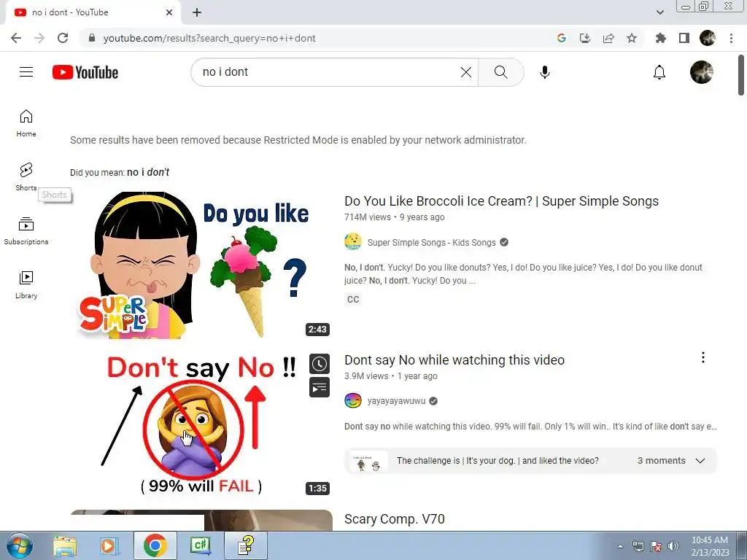Click Chrome icon in taskbar
The image size is (747, 560).
click(155, 545)
